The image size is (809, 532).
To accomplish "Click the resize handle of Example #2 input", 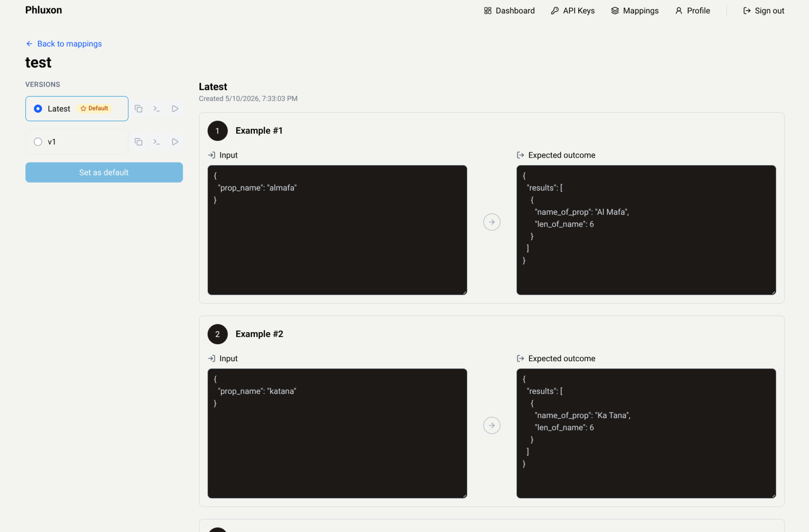I will [465, 496].
